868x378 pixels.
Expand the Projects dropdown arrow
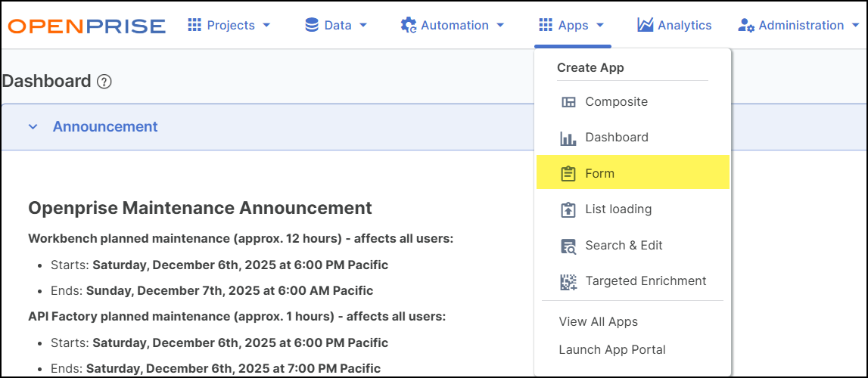coord(266,26)
